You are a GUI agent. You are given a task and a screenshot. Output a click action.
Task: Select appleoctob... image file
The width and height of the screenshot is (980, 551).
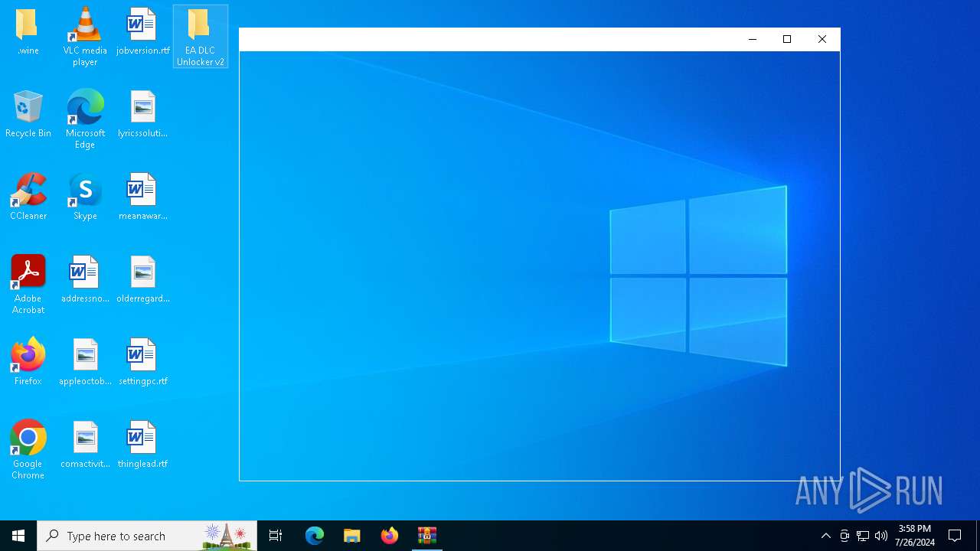tap(85, 363)
